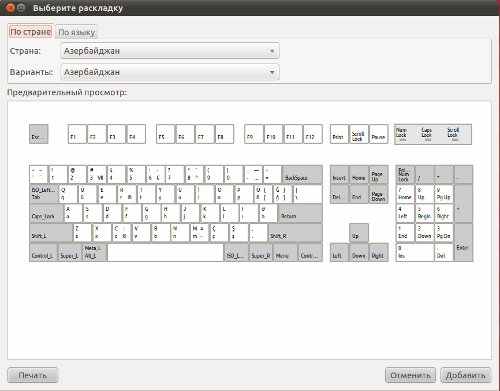Click the Tab key in the preview
This screenshot has width=500, height=391.
[x=44, y=194]
